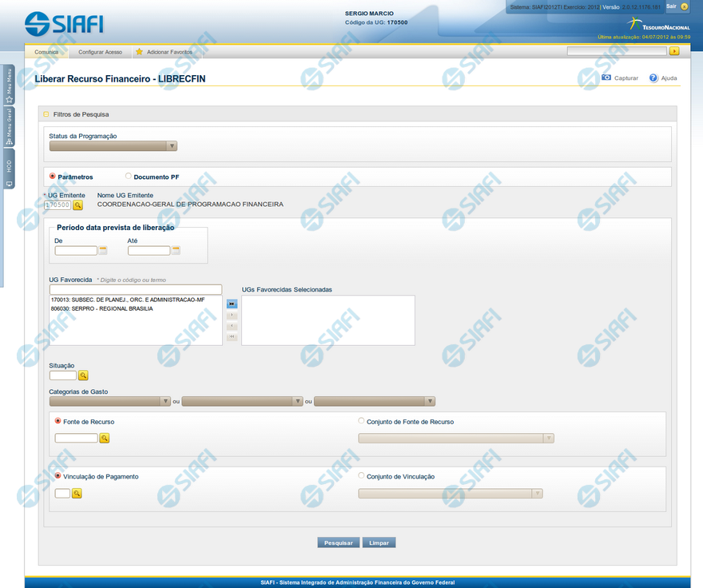703x588 pixels.
Task: Open the Comunica menu item
Action: click(46, 52)
